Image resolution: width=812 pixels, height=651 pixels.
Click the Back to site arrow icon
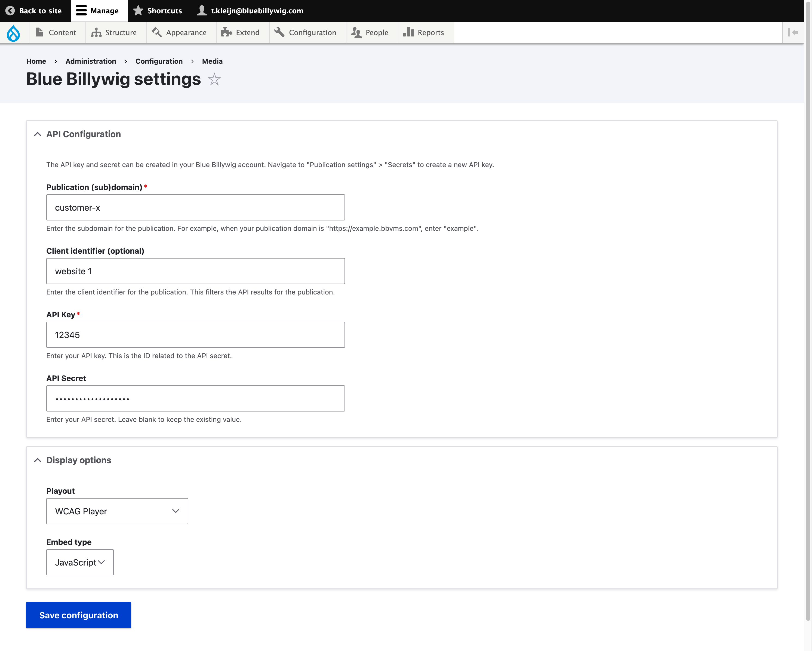click(10, 11)
